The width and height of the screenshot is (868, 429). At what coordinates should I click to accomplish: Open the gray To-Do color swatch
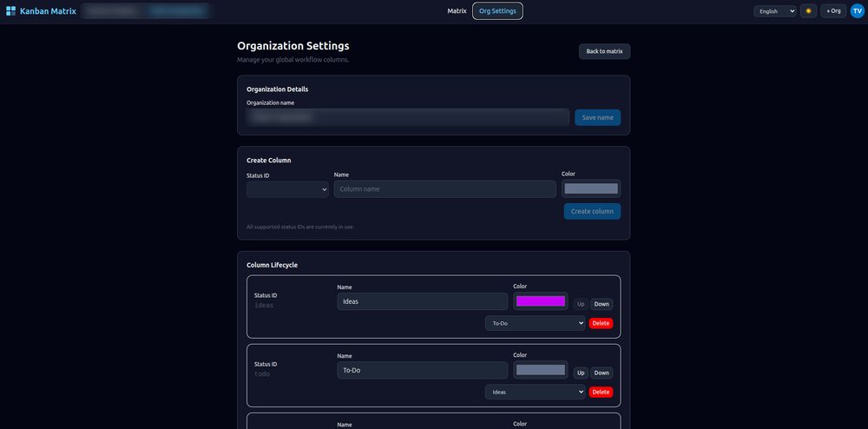tap(540, 370)
